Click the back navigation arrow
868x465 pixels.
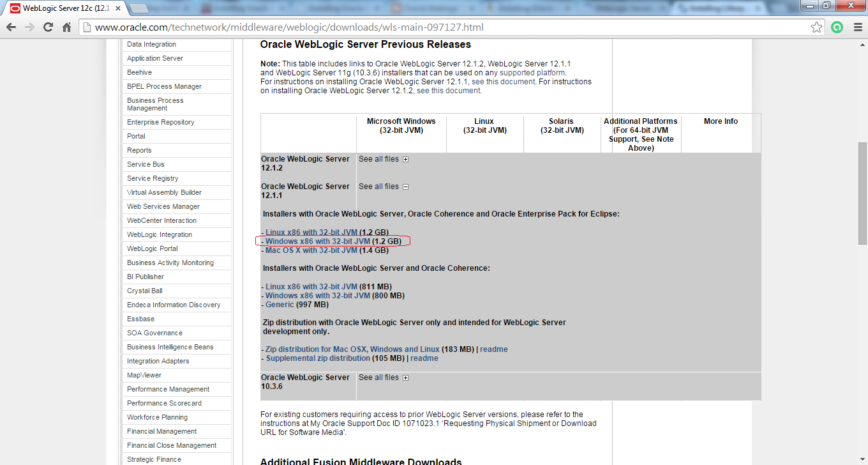pyautogui.click(x=11, y=27)
